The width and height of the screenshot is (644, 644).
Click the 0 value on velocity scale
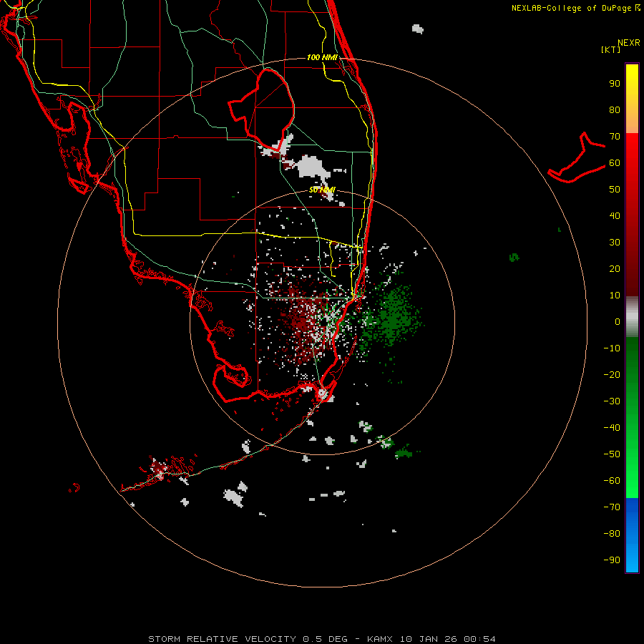618,321
